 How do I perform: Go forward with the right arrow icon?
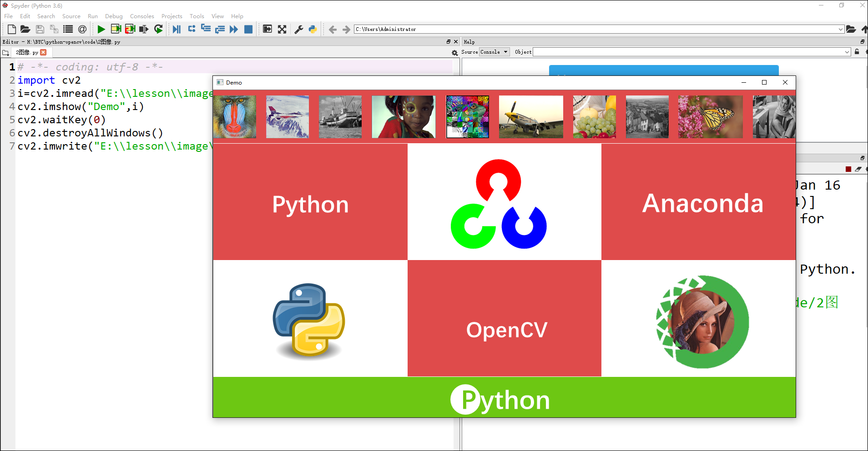tap(346, 29)
